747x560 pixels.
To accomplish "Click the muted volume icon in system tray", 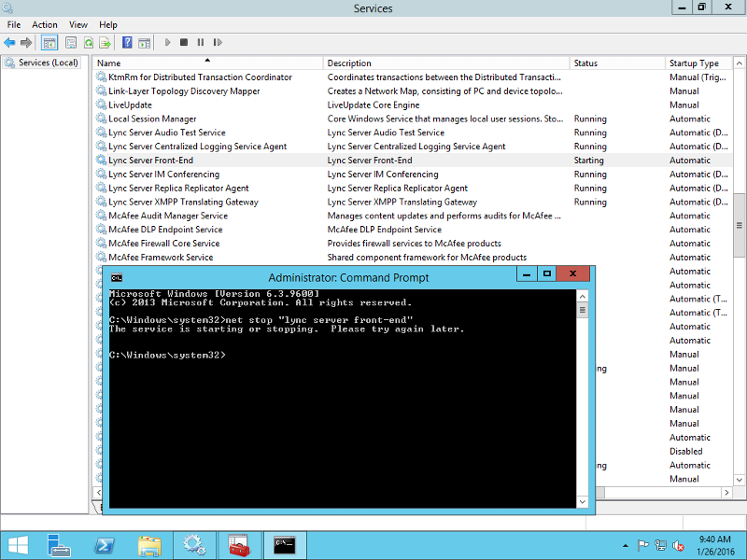I will coord(677,545).
